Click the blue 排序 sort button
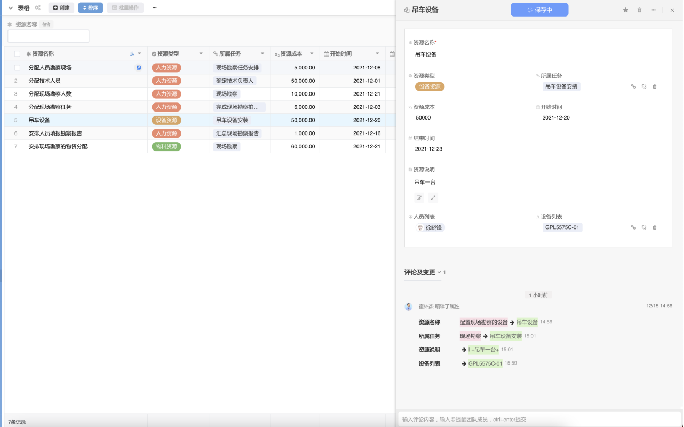The height and width of the screenshot is (427, 684). coord(90,8)
